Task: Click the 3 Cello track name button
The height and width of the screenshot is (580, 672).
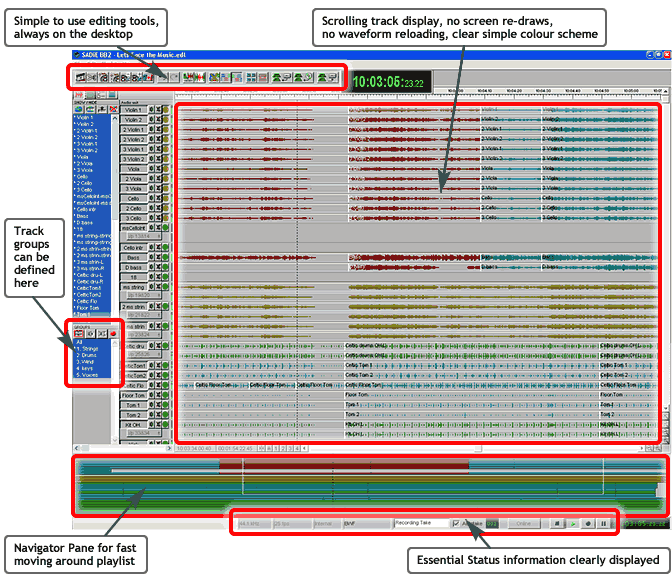Action: pos(133,218)
